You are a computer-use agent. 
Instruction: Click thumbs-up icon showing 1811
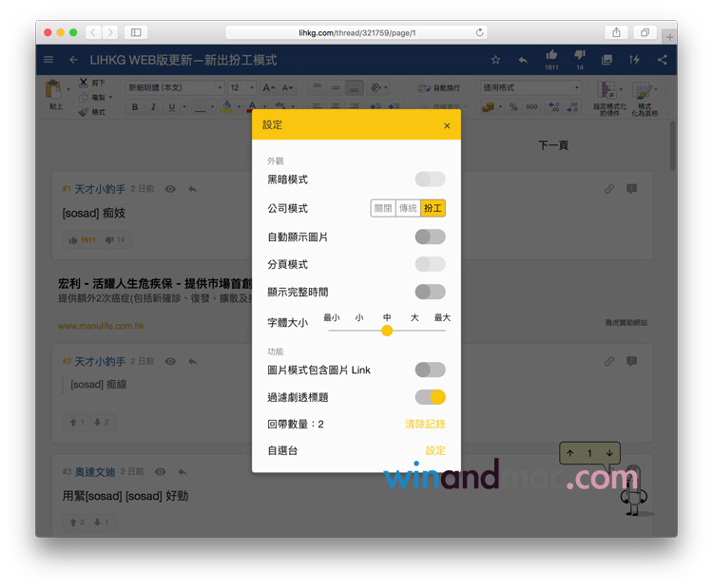tap(551, 56)
